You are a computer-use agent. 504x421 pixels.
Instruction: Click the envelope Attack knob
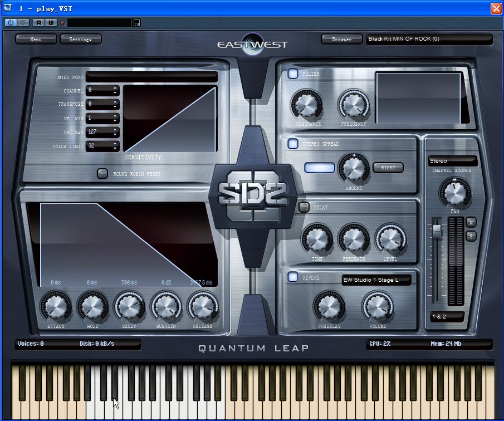(56, 306)
